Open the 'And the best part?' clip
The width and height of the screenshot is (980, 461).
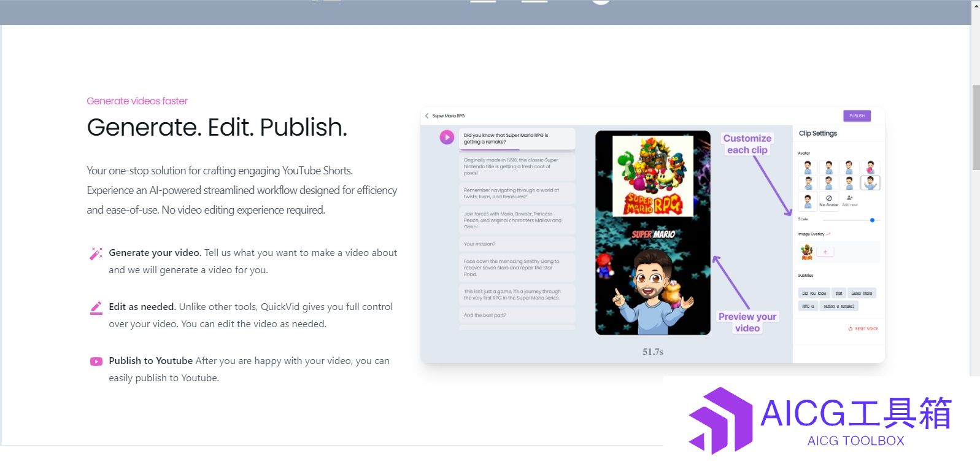click(x=517, y=315)
